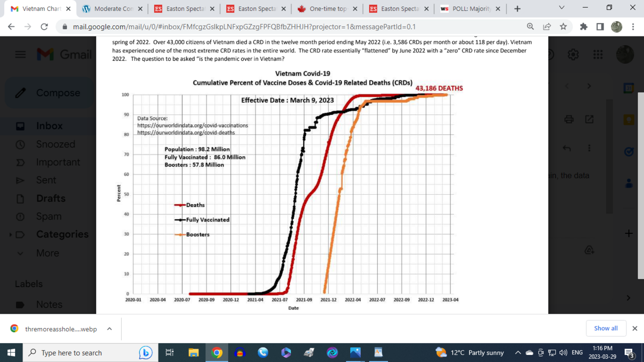Image resolution: width=644 pixels, height=362 pixels.
Task: Open Gmail settings gear icon
Action: click(x=573, y=54)
